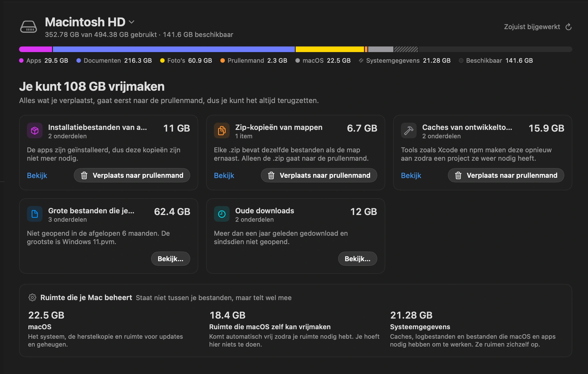Click the 62.4 GB size of Grote bestanden
The height and width of the screenshot is (374, 588).
click(172, 212)
